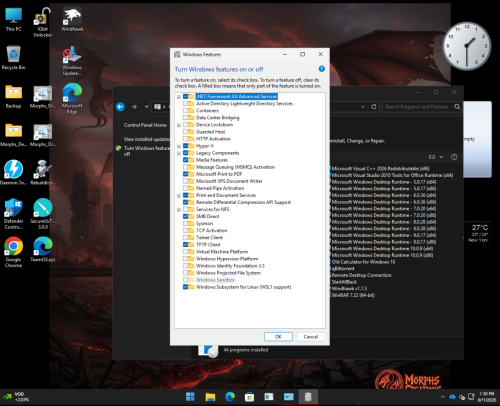Click the refresh icon beside address bar
Screen dimensions: 500x406
[x=374, y=107]
